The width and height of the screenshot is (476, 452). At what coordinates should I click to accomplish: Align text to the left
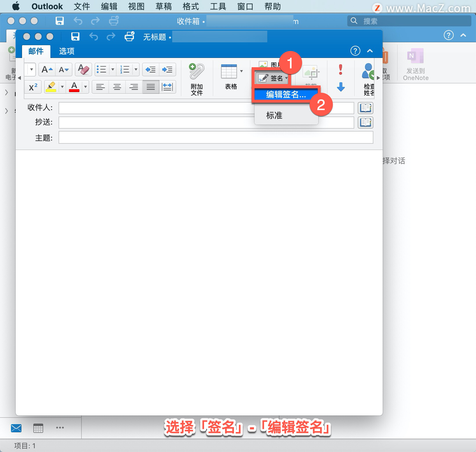[x=100, y=87]
